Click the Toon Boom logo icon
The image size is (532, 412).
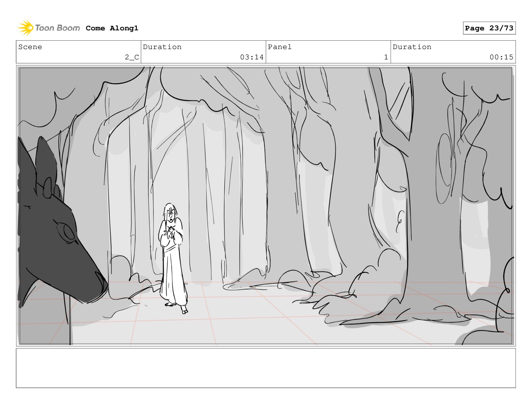point(26,28)
